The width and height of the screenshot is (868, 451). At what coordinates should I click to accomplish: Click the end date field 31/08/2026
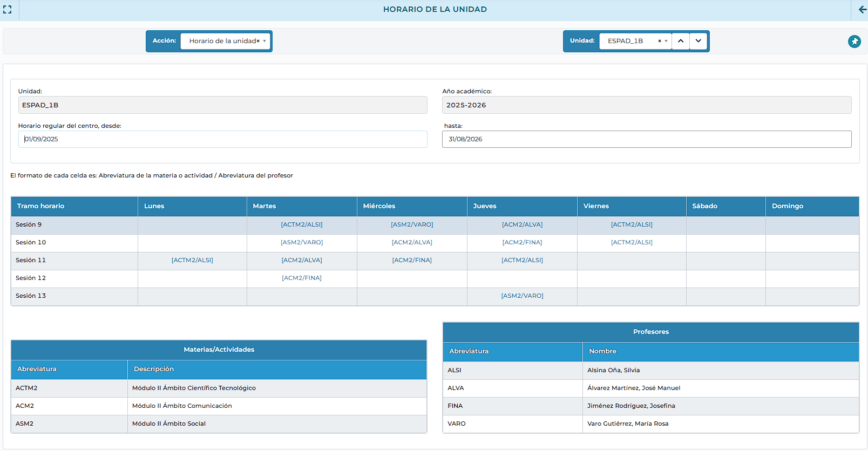pos(646,139)
